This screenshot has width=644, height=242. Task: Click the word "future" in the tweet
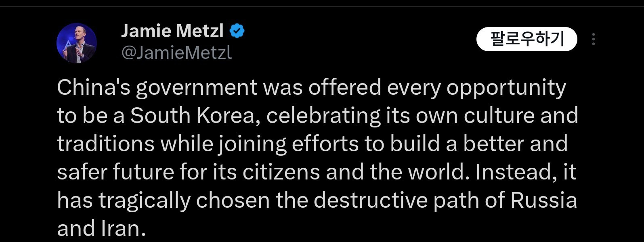[x=143, y=172]
